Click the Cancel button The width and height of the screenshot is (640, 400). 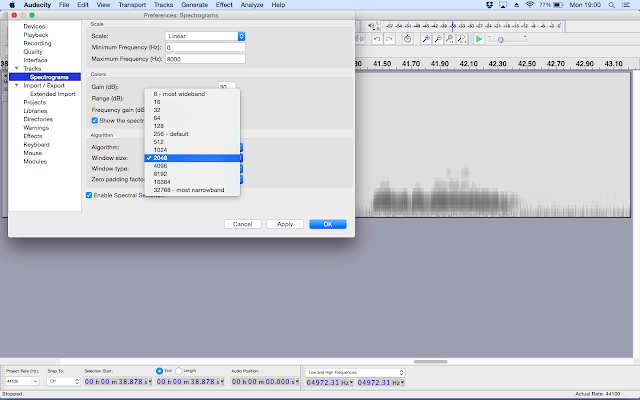point(242,224)
